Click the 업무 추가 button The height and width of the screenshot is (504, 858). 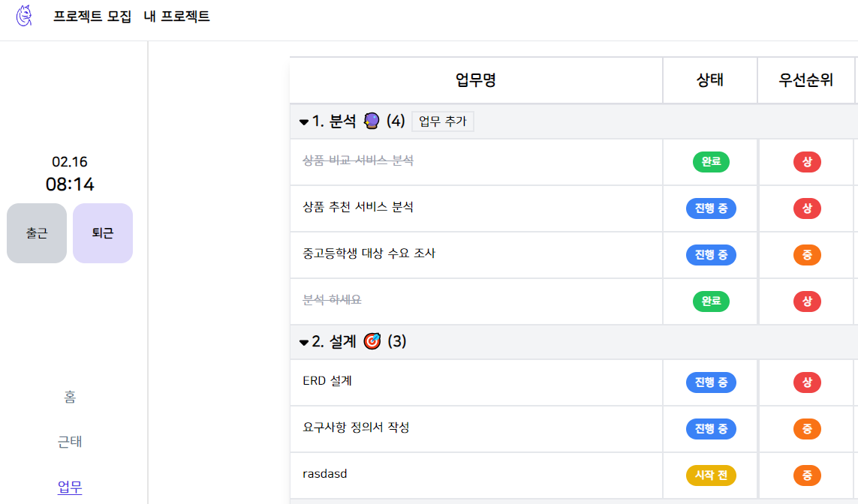442,121
